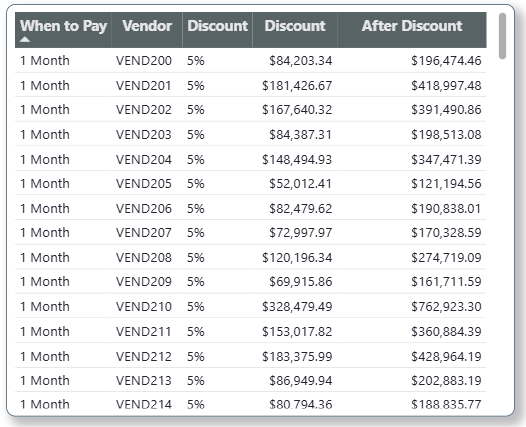
Task: Click after-discount value $428,964.19
Action: pyautogui.click(x=446, y=356)
